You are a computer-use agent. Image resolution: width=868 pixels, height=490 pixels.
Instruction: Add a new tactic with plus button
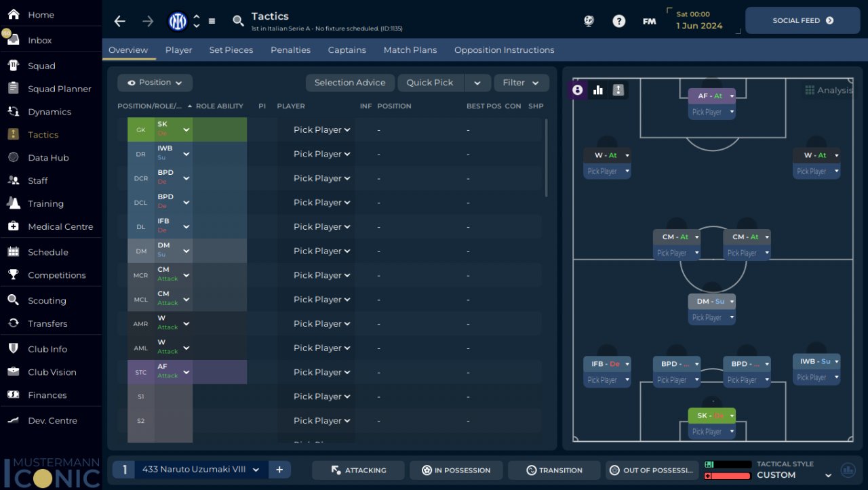coord(279,470)
